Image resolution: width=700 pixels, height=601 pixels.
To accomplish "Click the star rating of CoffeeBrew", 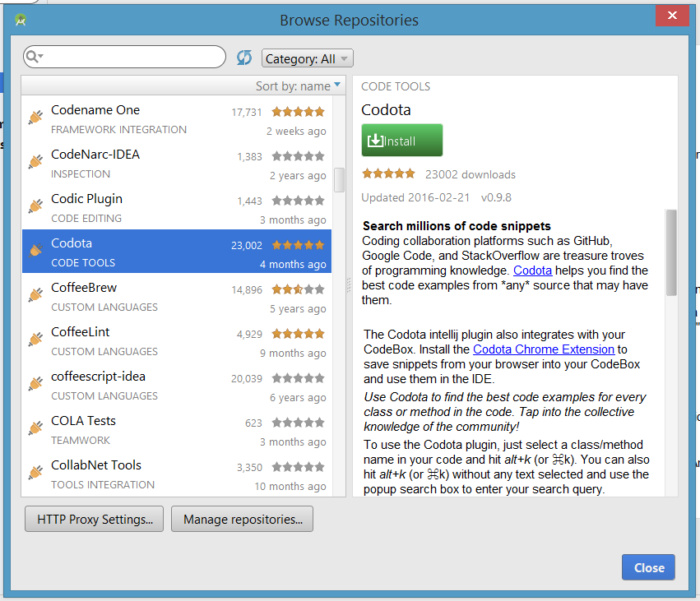I will (x=298, y=289).
